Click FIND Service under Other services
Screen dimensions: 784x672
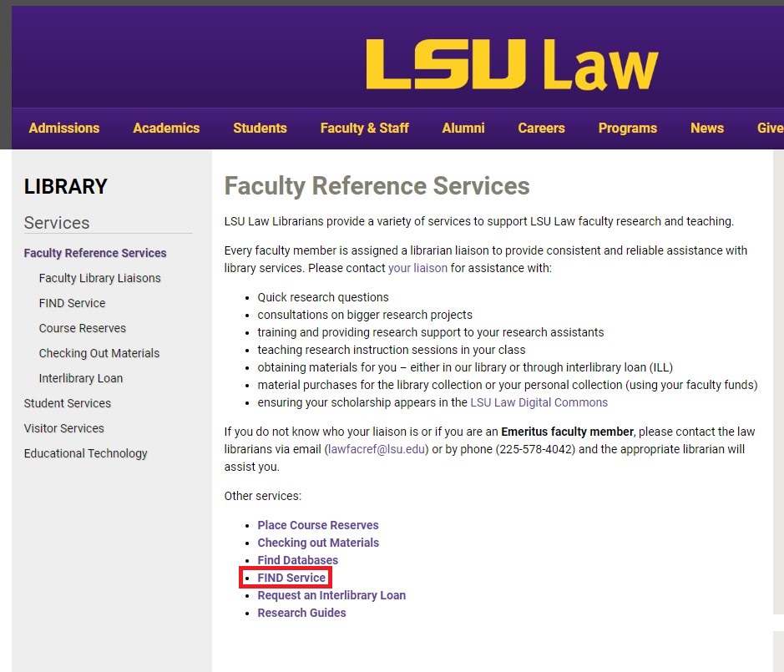tap(291, 578)
